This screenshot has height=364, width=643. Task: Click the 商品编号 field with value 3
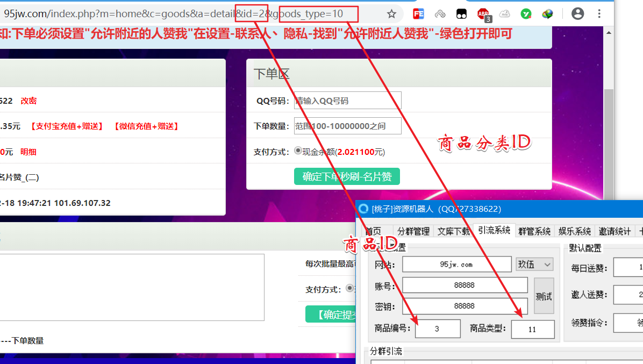pyautogui.click(x=438, y=329)
